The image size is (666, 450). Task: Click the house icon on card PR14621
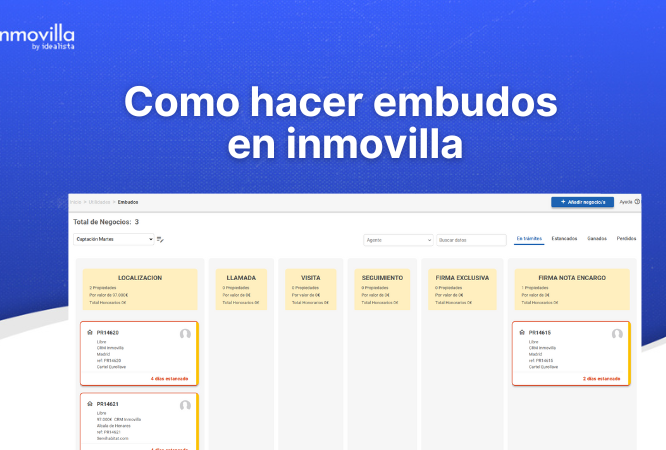[x=90, y=404]
